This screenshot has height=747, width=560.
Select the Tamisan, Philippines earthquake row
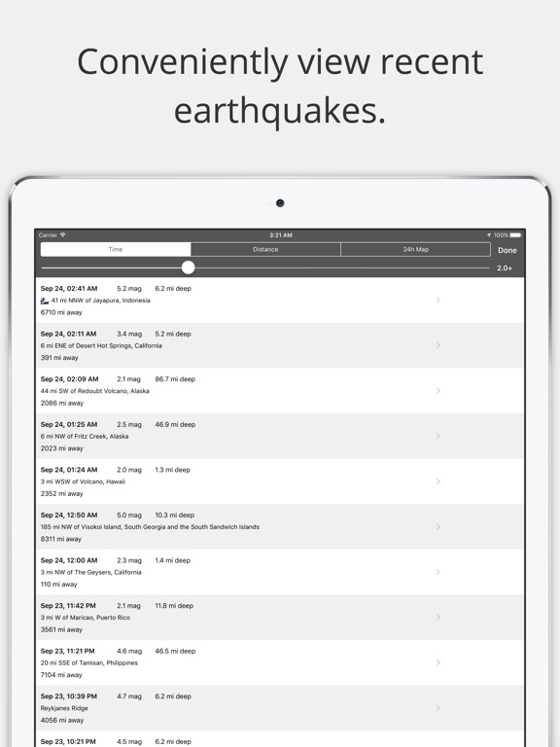[280, 662]
